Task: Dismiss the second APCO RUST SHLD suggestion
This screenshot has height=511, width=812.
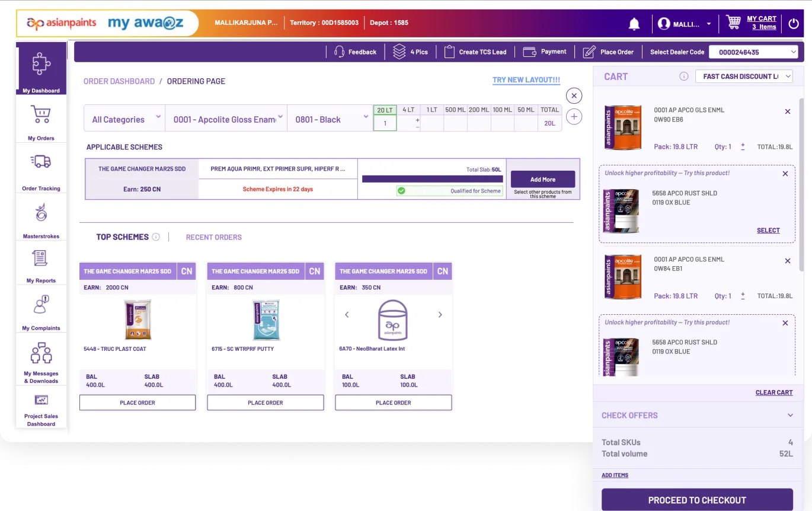Action: click(x=785, y=323)
